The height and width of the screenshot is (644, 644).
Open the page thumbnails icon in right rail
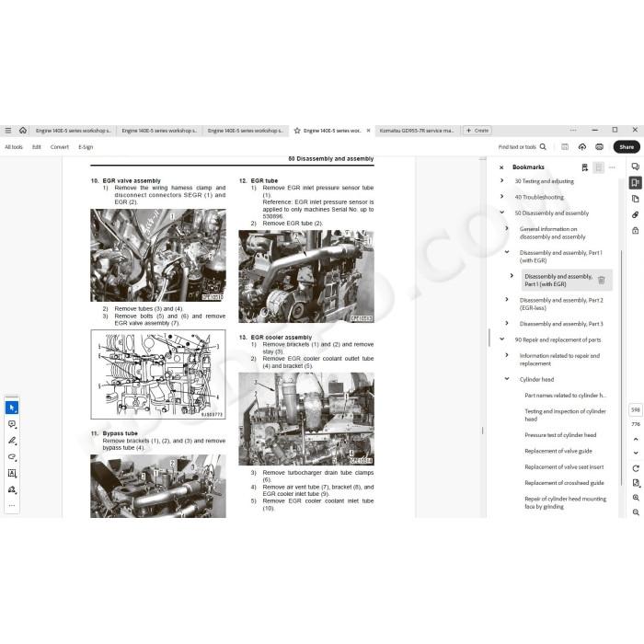(636, 199)
